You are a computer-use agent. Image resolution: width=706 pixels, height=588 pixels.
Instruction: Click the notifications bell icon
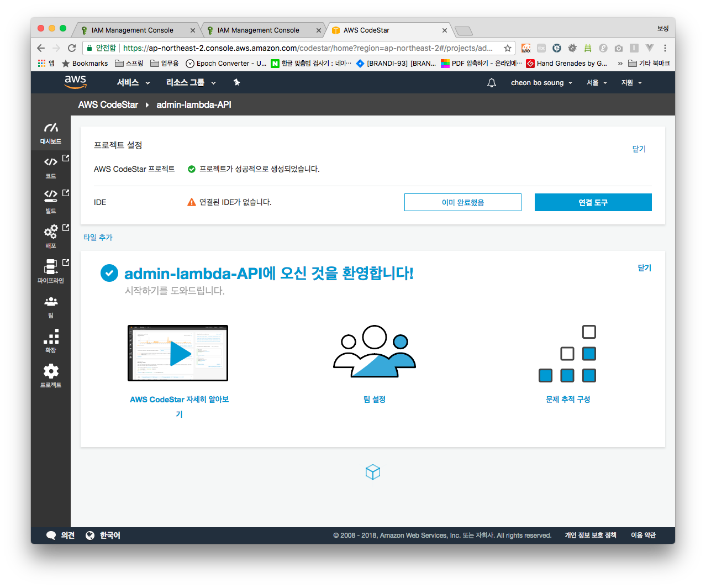point(491,83)
